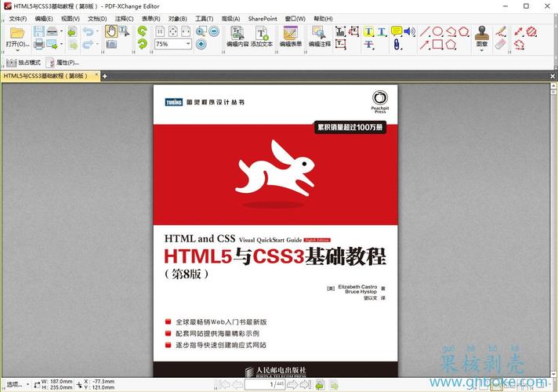Open the SharePoint menu
The height and width of the screenshot is (392, 558).
point(263,19)
